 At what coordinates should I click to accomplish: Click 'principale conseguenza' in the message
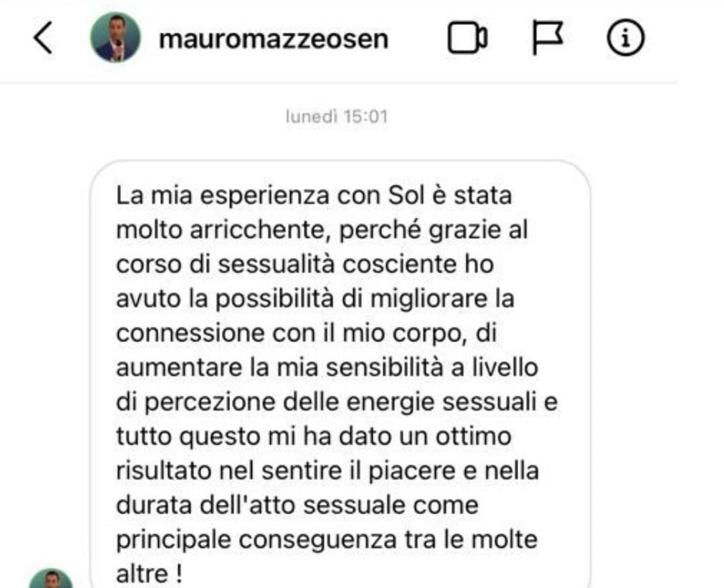[x=256, y=540]
